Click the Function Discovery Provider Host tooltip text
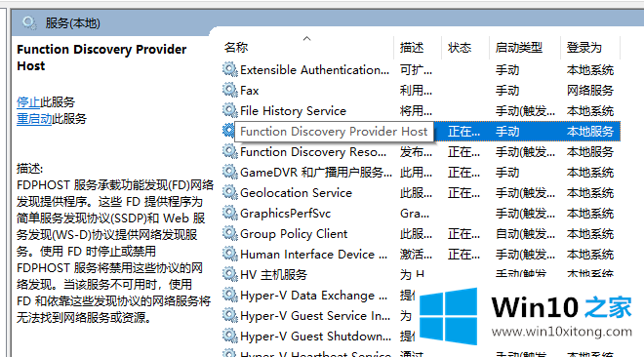 point(334,132)
